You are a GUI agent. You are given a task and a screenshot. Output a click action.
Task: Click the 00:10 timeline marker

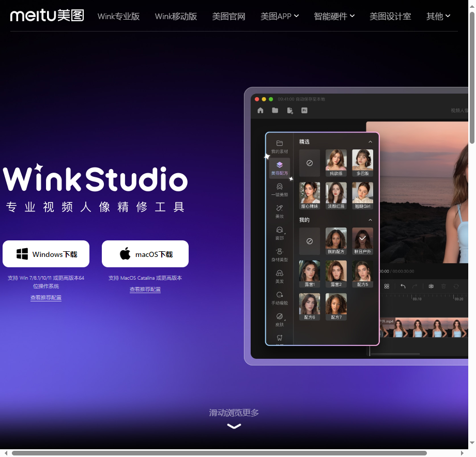(x=417, y=299)
